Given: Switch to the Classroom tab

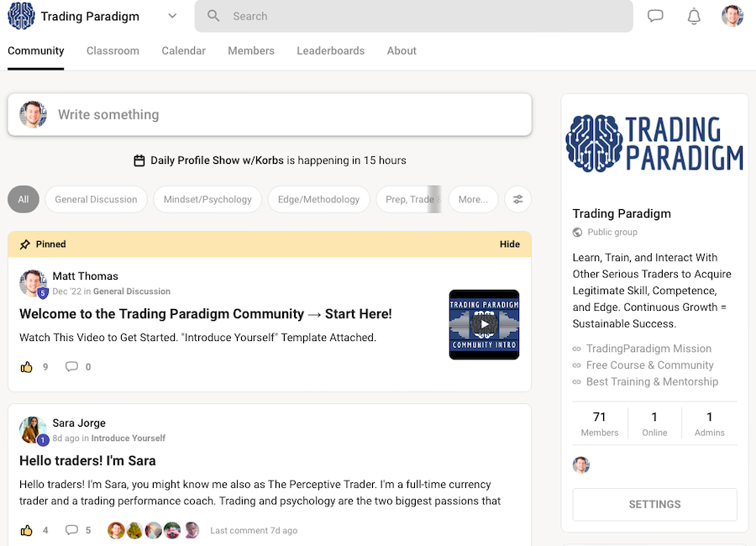Looking at the screenshot, I should click(x=113, y=50).
